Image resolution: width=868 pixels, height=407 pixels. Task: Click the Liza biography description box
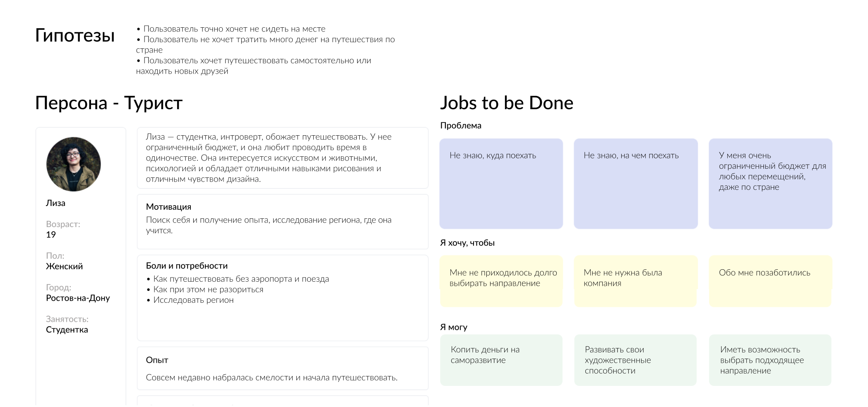[x=283, y=158]
